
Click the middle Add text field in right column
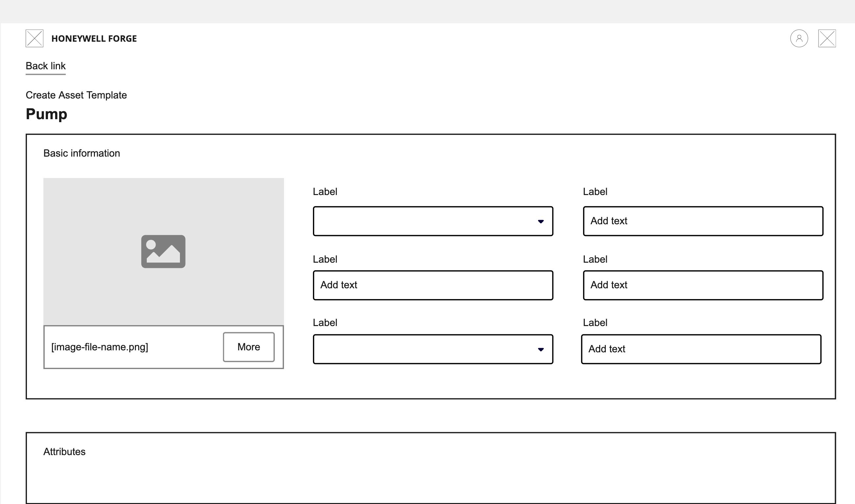703,285
